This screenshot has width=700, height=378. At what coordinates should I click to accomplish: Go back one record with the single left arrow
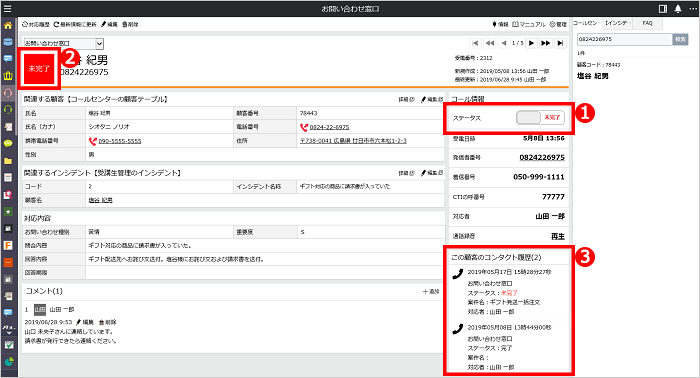point(504,43)
